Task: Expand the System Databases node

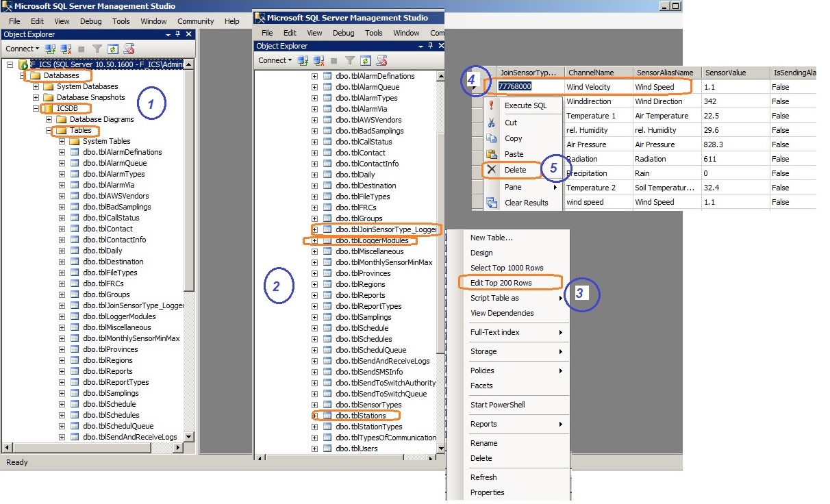Action: (x=36, y=87)
